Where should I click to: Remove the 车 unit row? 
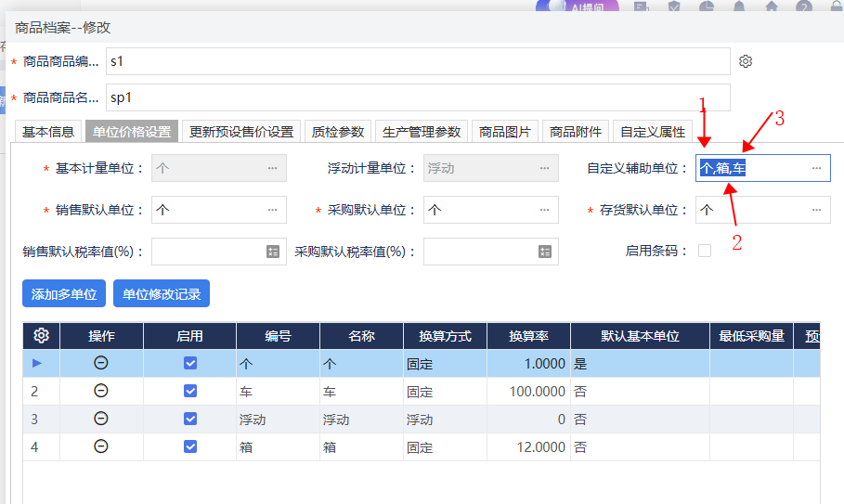click(100, 391)
